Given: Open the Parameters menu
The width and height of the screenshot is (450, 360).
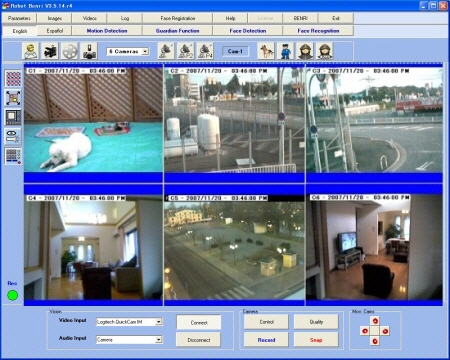Looking at the screenshot, I should click(x=19, y=18).
